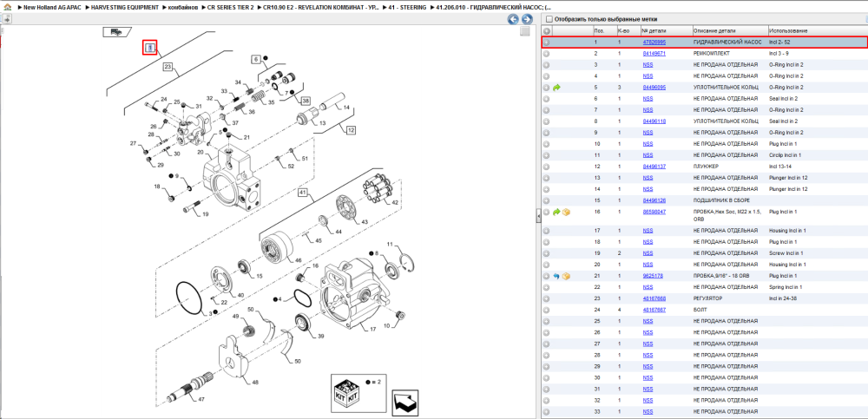868x419 pixels.
Task: Open '41 - STEERING' breadcrumb
Action: (408, 9)
